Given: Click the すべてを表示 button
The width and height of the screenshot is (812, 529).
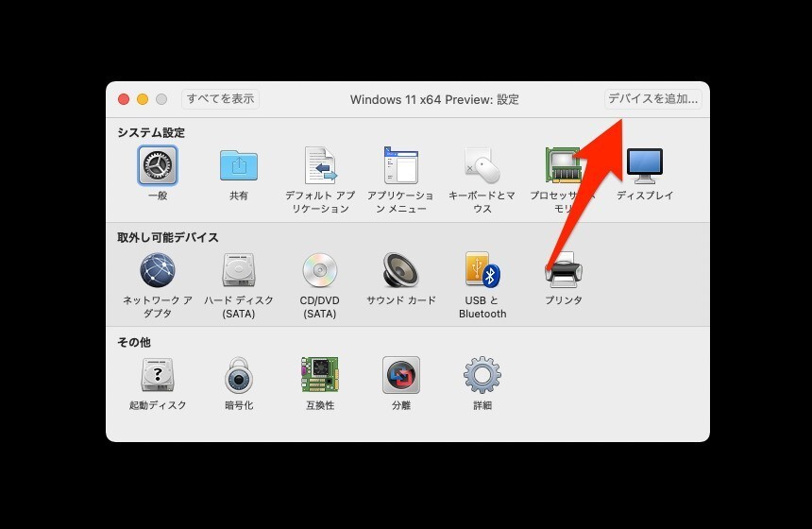Looking at the screenshot, I should coord(220,98).
